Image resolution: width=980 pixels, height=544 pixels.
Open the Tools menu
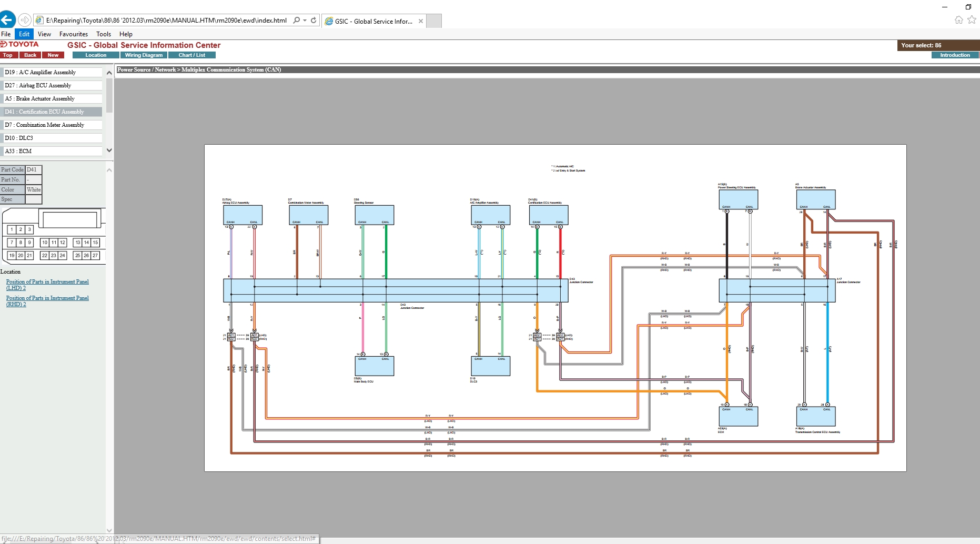(x=103, y=34)
